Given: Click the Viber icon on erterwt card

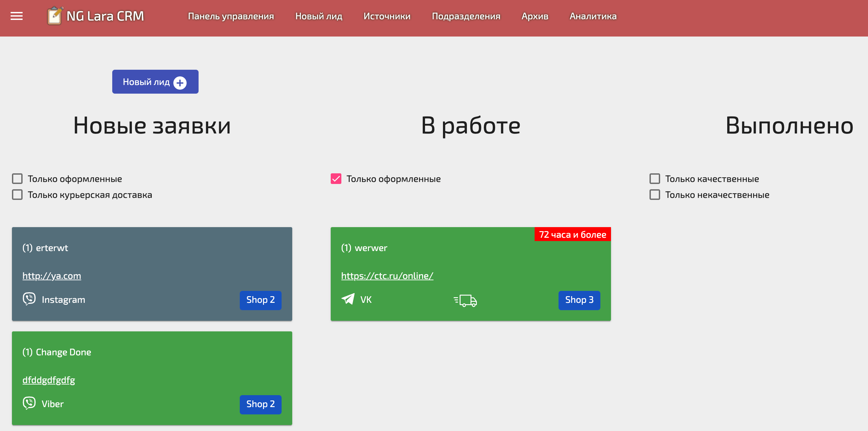Looking at the screenshot, I should [29, 299].
